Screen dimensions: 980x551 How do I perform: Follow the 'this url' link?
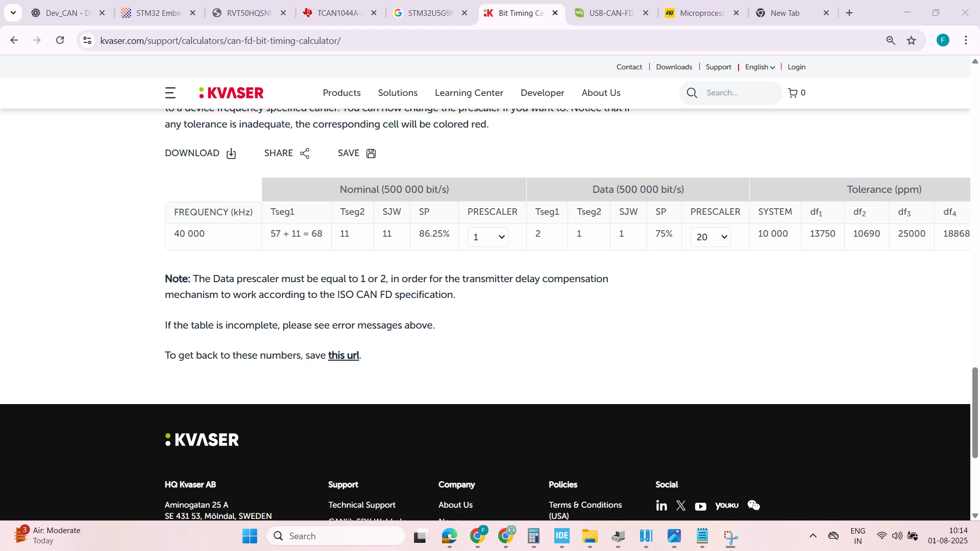tap(344, 356)
